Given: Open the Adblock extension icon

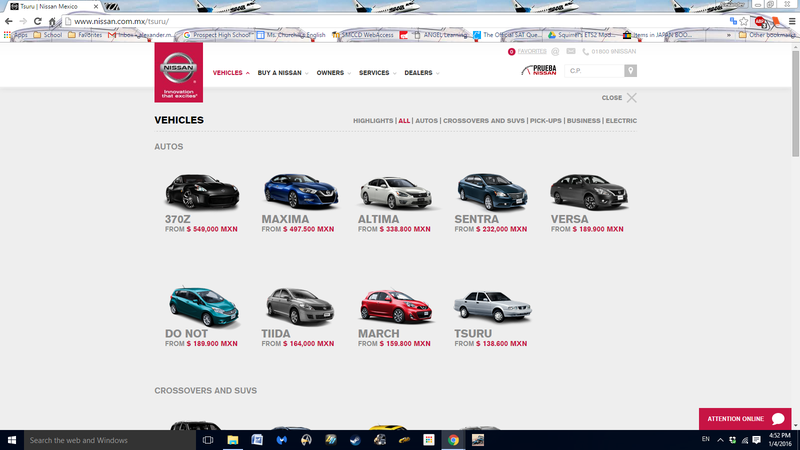Looking at the screenshot, I should [x=760, y=21].
